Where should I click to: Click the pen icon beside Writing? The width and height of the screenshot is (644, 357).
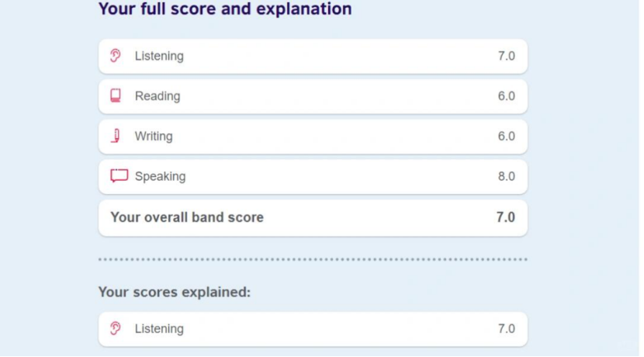coord(116,136)
